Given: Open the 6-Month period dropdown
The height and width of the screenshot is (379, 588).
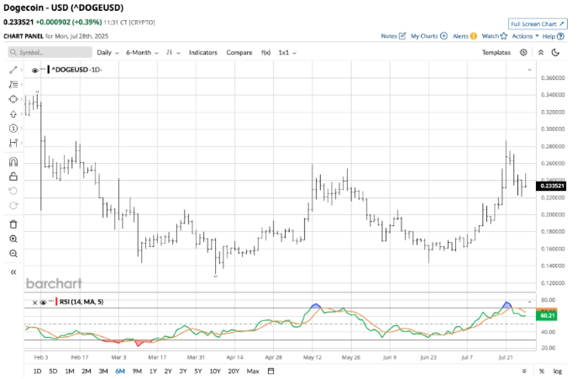Looking at the screenshot, I should (142, 53).
